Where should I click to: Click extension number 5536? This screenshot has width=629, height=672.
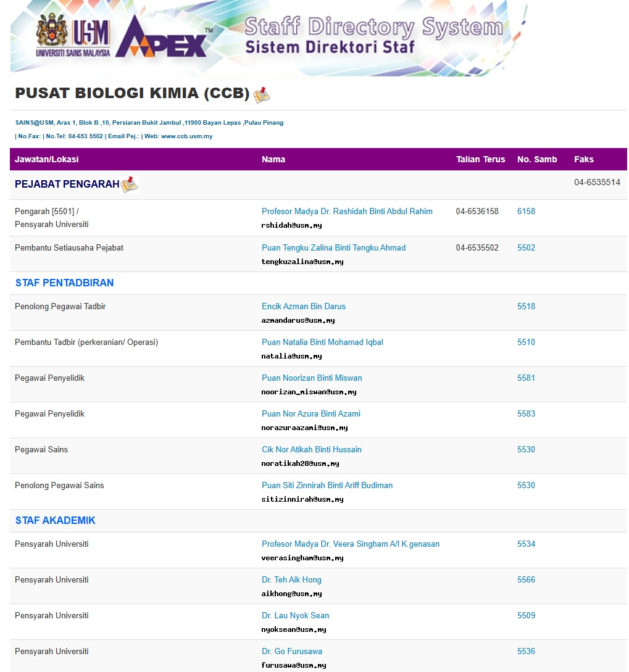[x=526, y=652]
